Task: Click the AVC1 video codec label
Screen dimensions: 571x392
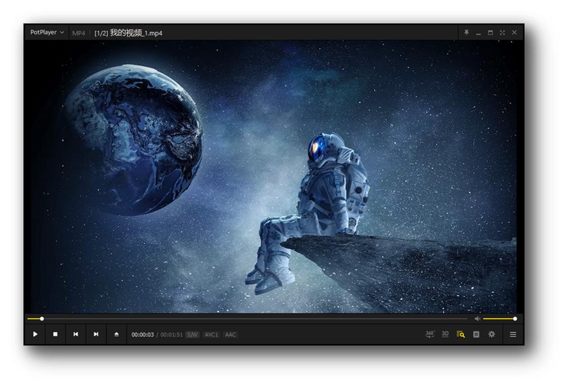Action: (211, 335)
